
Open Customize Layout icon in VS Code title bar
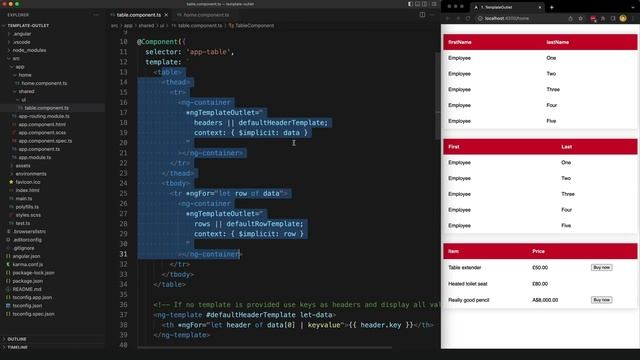tap(434, 4)
